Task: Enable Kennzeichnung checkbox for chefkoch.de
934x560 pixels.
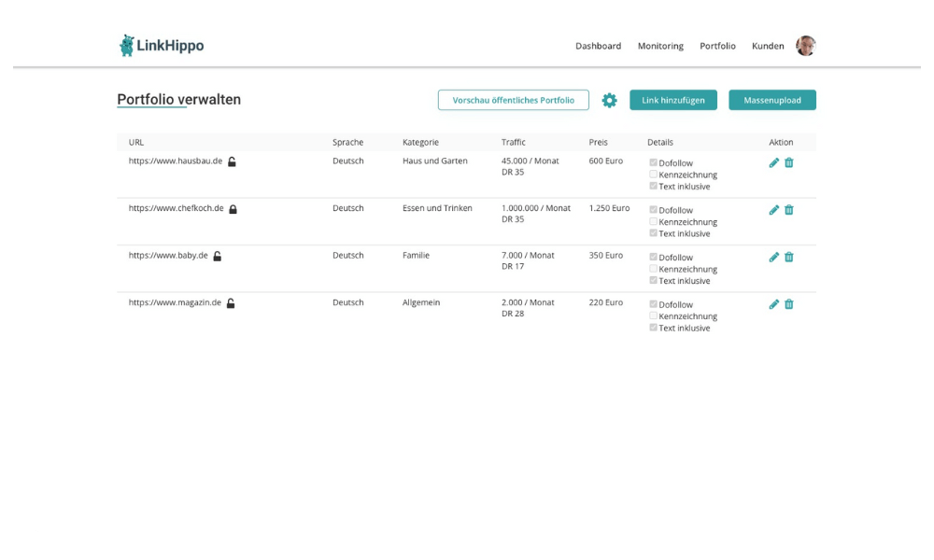Action: pyautogui.click(x=654, y=221)
